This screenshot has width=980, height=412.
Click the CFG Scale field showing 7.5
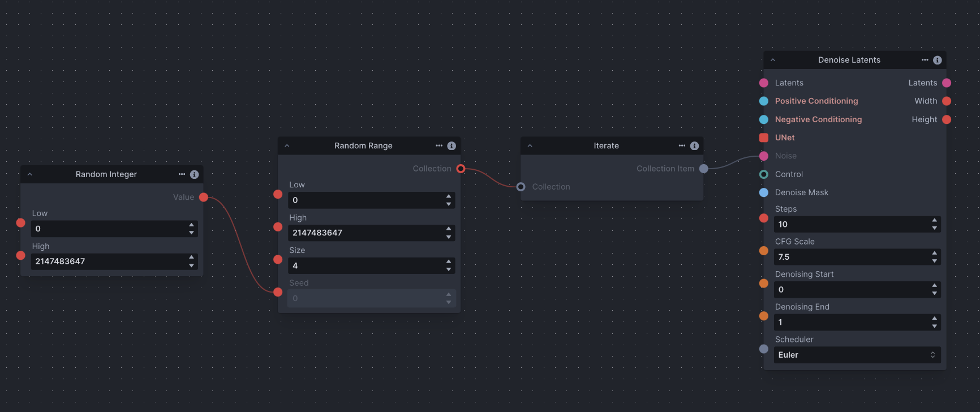pyautogui.click(x=857, y=257)
